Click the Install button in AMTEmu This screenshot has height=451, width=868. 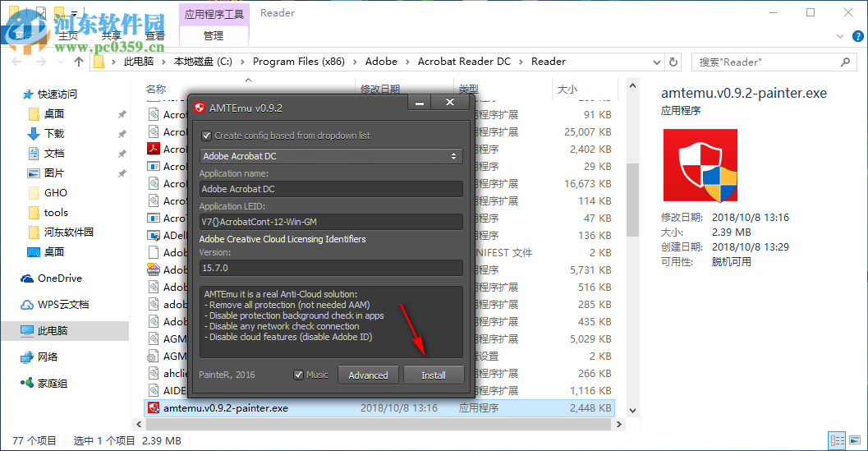434,375
